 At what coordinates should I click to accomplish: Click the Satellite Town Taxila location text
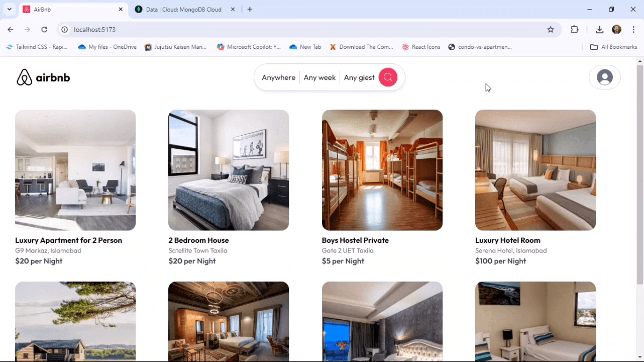click(198, 250)
